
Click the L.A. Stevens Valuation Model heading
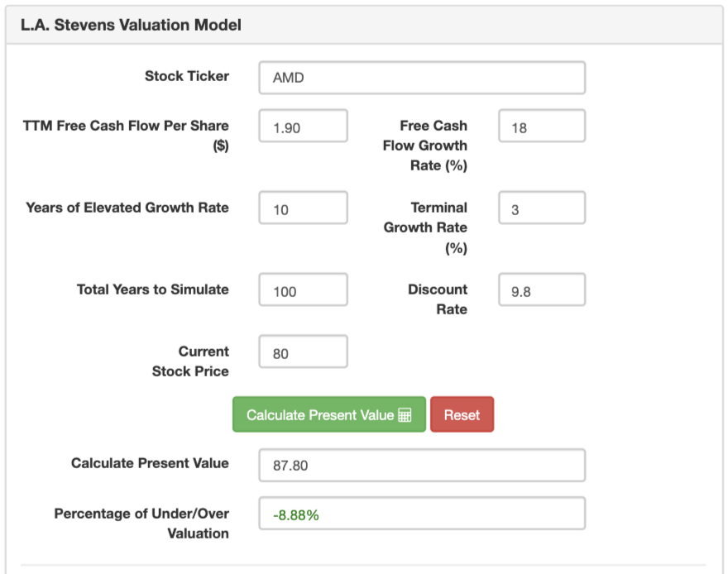pyautogui.click(x=131, y=26)
